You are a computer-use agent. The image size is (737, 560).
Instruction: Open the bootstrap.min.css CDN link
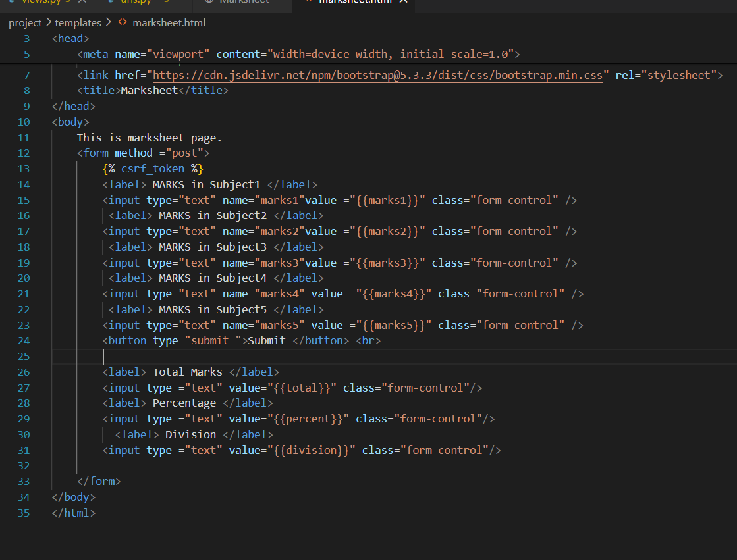point(377,75)
